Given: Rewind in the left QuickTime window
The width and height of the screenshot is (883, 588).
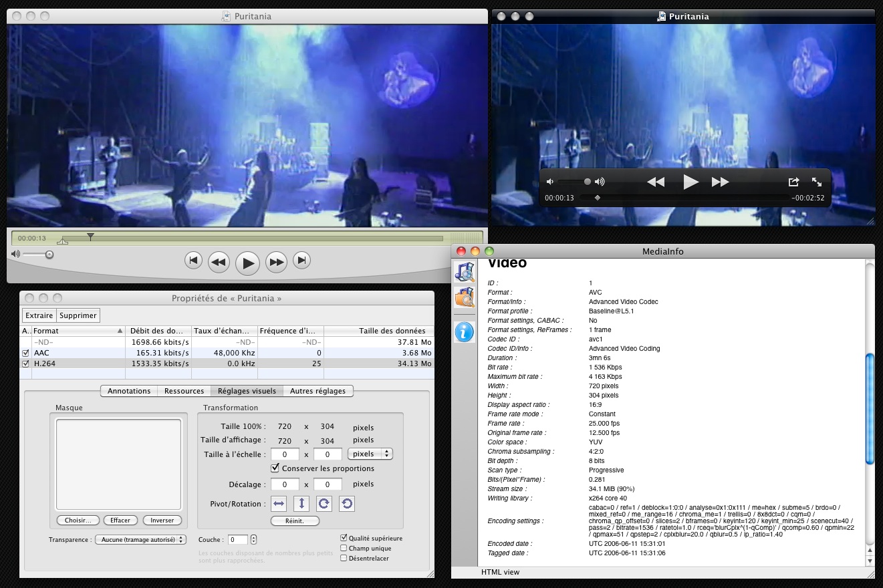Looking at the screenshot, I should (218, 263).
